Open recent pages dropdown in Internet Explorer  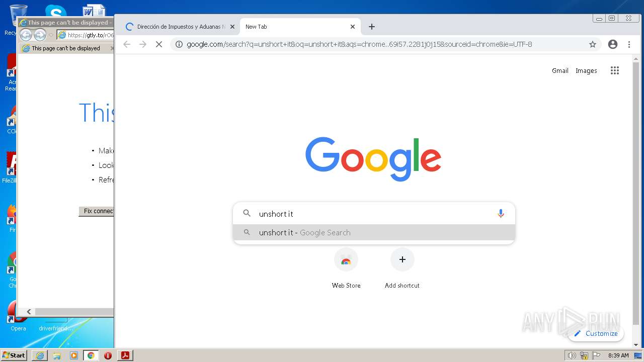coord(51,35)
